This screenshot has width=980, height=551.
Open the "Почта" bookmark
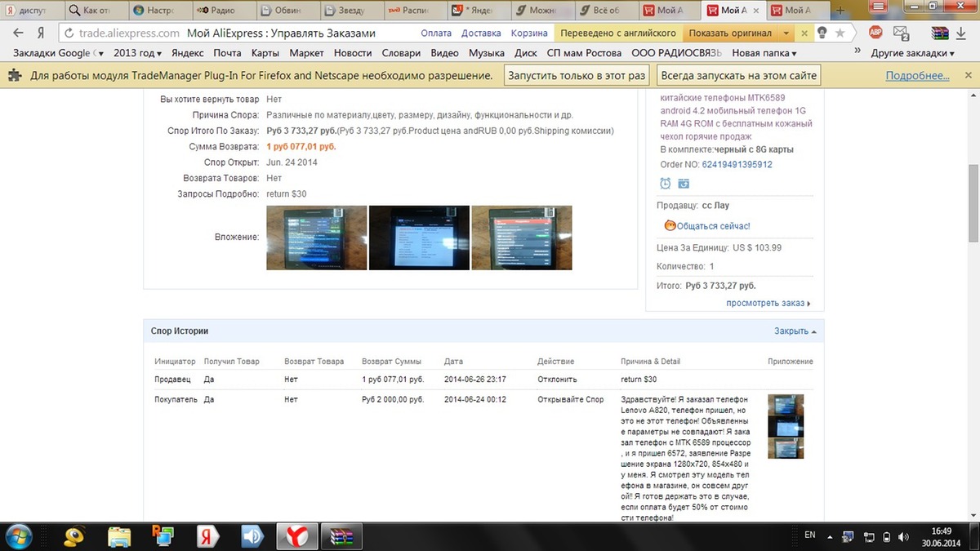click(228, 53)
